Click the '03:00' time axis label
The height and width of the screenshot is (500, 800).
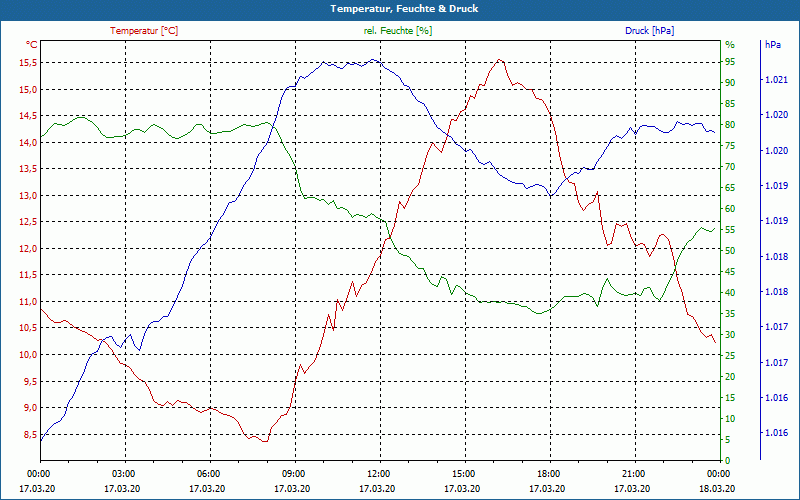122,473
